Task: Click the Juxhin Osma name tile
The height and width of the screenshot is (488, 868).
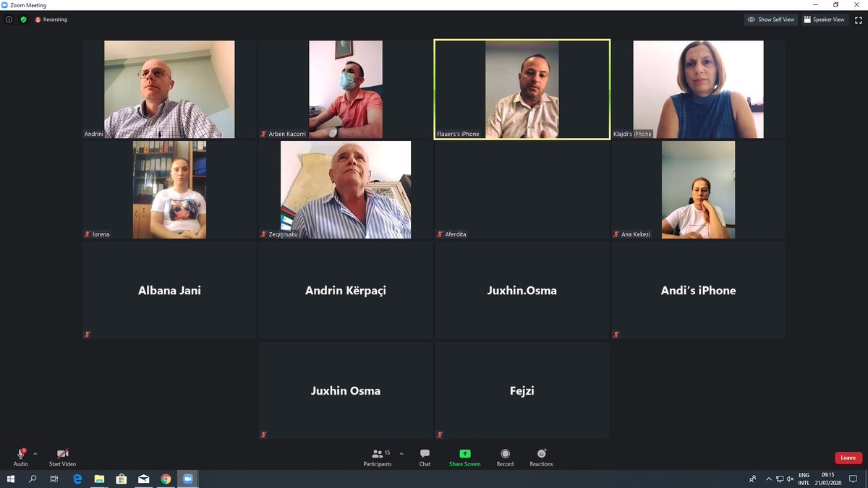Action: click(x=346, y=390)
